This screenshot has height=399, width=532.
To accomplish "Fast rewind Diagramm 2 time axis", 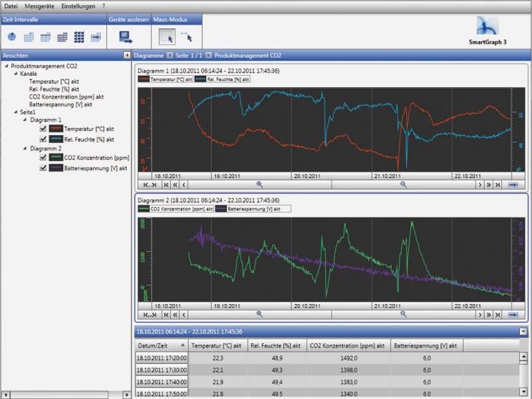I will [x=175, y=315].
